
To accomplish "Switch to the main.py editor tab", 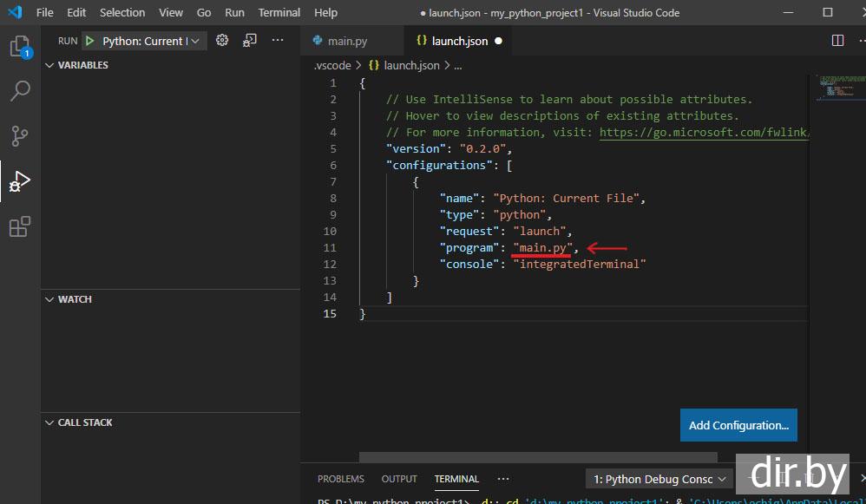I will click(346, 41).
